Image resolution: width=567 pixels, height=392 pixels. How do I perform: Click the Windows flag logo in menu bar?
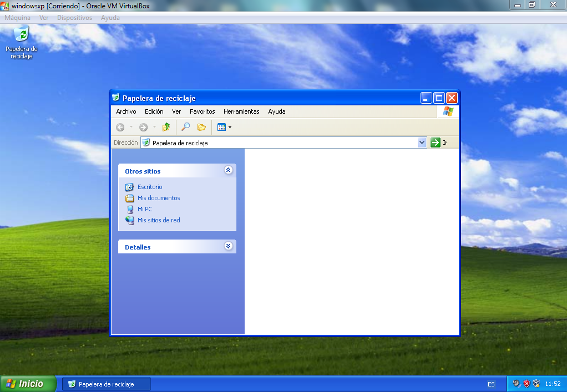click(448, 111)
